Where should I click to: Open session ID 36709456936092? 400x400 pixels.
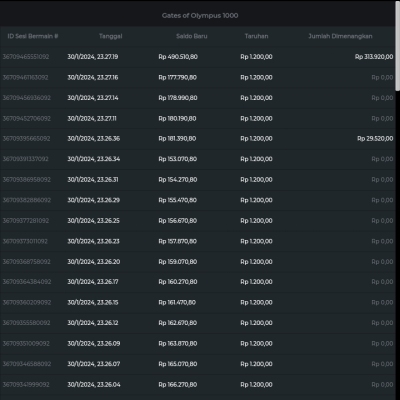coord(27,98)
